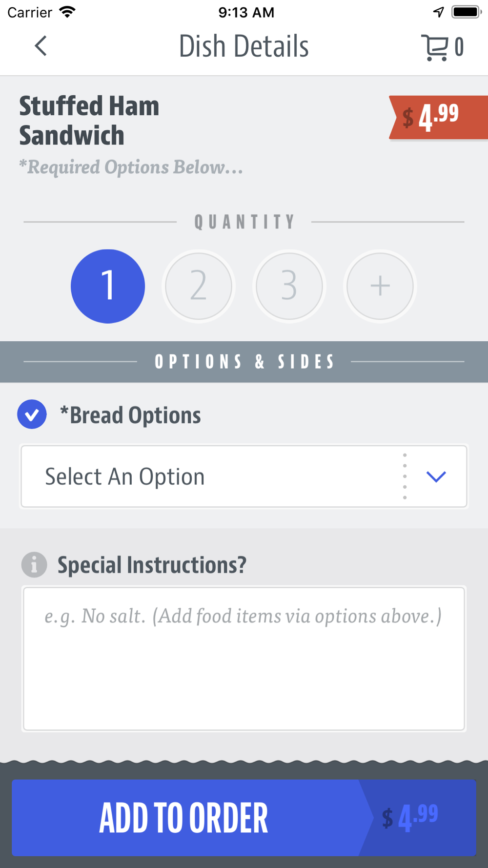Select quantity 1
Viewport: 488px width, 868px height.
click(108, 286)
